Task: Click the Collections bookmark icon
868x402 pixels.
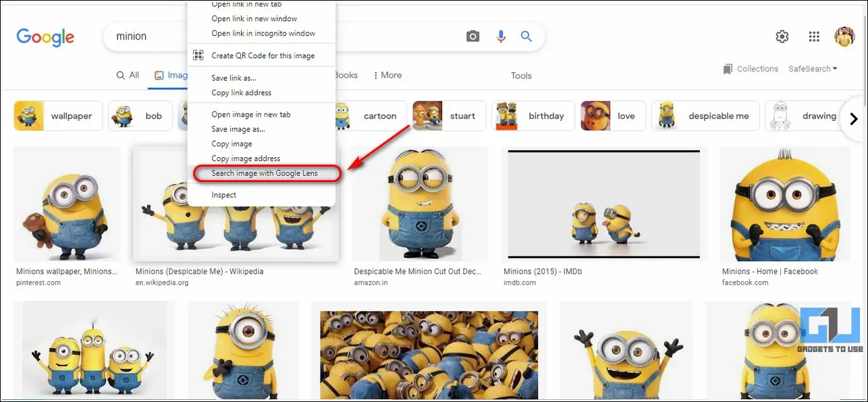Action: [728, 69]
